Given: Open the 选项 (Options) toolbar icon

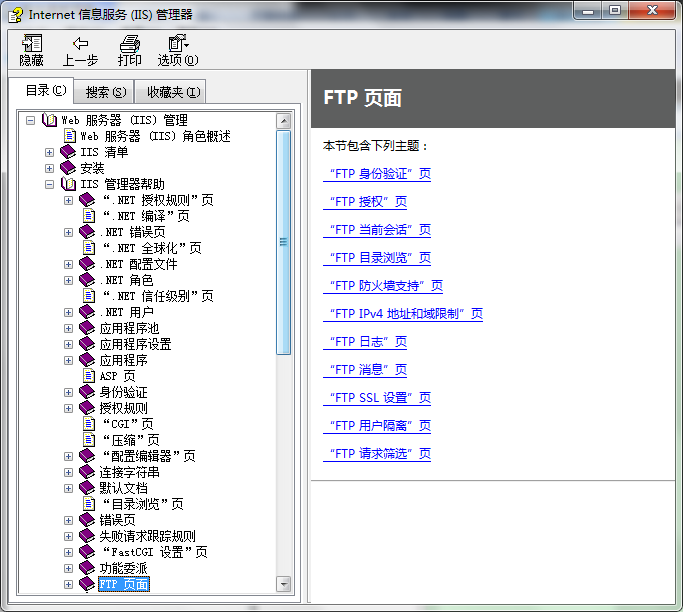Looking at the screenshot, I should coord(178,43).
